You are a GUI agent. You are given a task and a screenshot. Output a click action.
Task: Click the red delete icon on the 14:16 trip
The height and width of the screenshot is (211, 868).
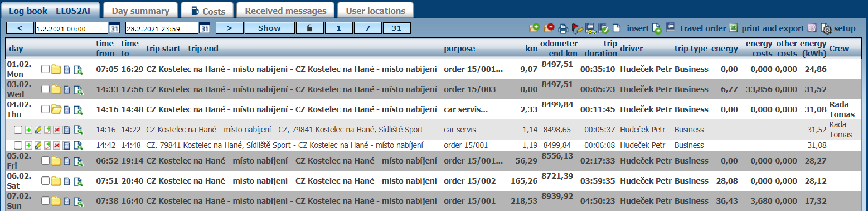[57, 130]
